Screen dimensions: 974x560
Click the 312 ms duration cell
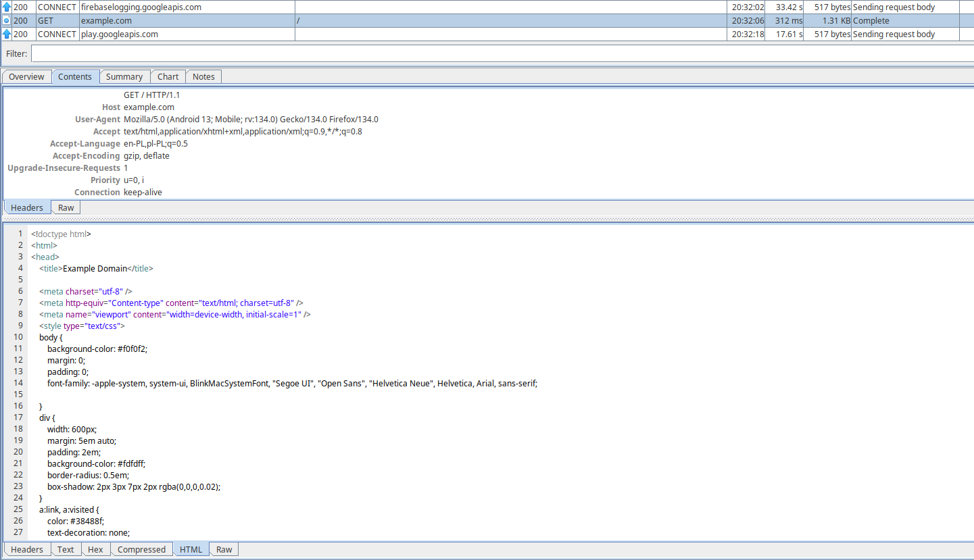[785, 21]
